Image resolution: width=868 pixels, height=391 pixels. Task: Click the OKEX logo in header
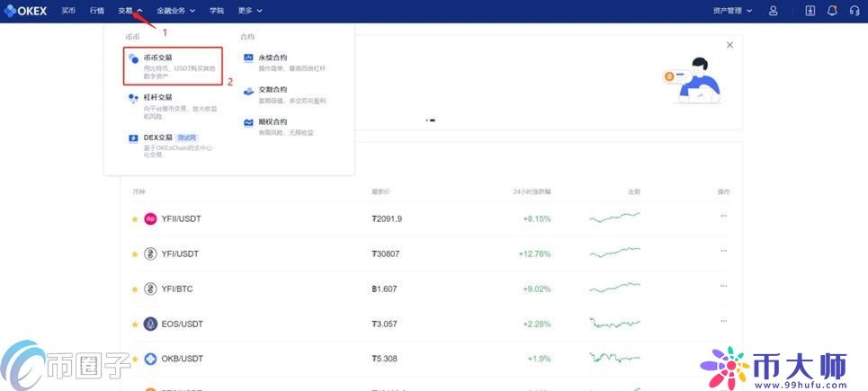click(x=26, y=11)
